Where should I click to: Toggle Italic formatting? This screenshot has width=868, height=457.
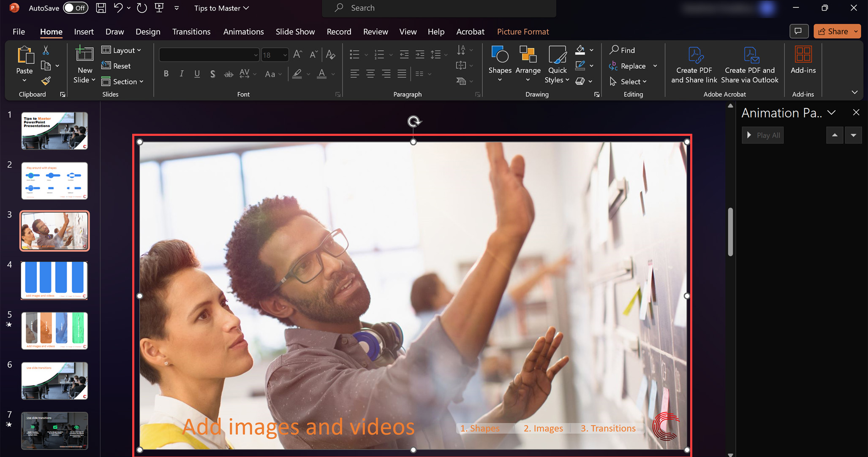pyautogui.click(x=182, y=74)
